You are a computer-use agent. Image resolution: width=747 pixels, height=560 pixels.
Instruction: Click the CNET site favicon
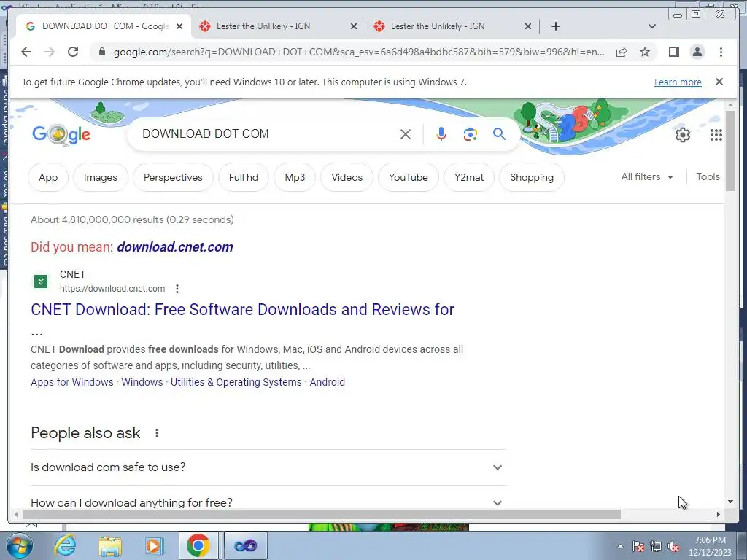tap(41, 281)
